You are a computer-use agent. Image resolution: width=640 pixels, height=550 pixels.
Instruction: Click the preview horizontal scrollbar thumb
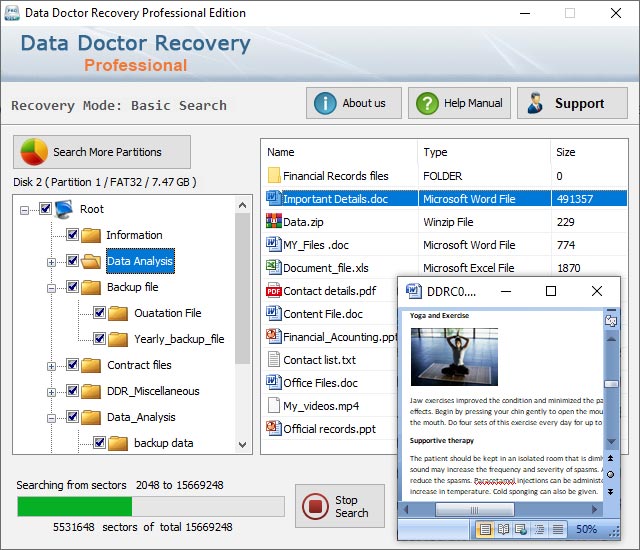pos(475,509)
